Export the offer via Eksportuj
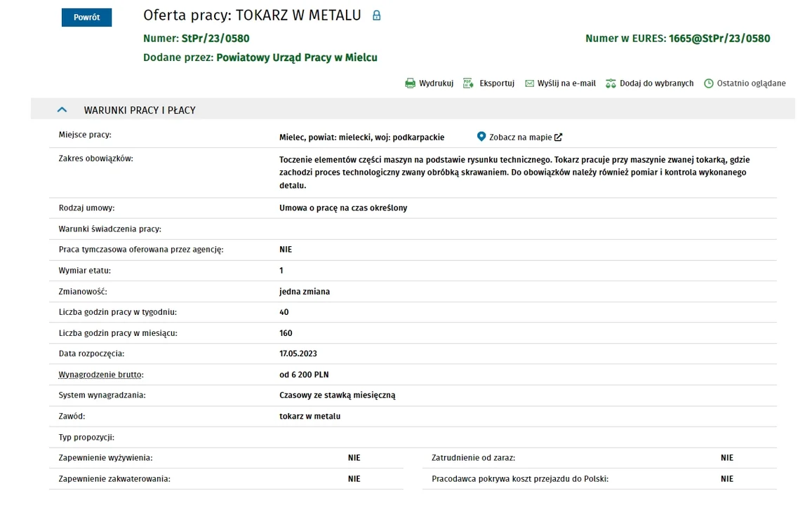812x505 pixels. click(497, 83)
